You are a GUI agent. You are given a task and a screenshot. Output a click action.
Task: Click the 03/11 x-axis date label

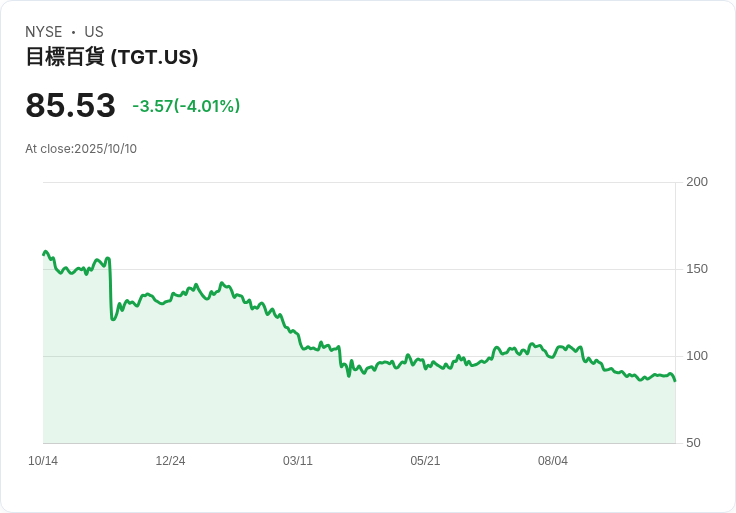coord(298,461)
